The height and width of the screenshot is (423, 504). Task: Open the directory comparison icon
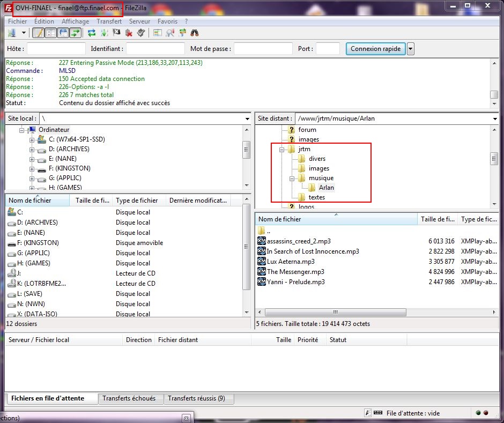[170, 33]
